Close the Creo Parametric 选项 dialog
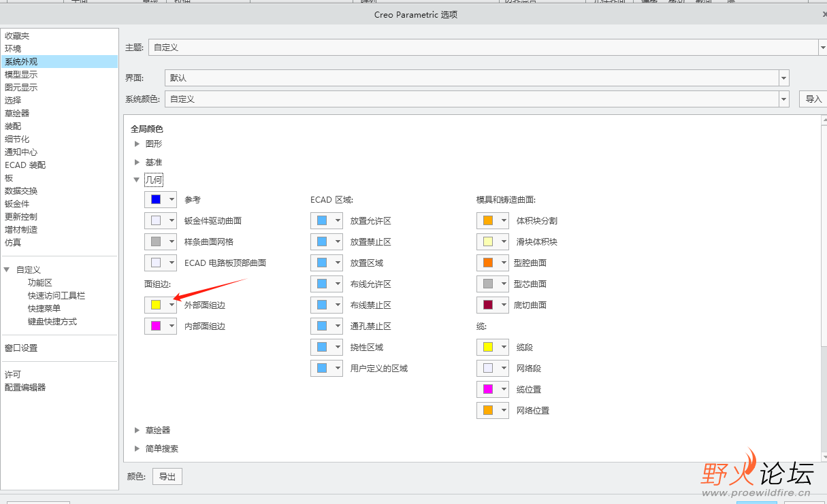Image resolution: width=827 pixels, height=504 pixels. pyautogui.click(x=824, y=14)
